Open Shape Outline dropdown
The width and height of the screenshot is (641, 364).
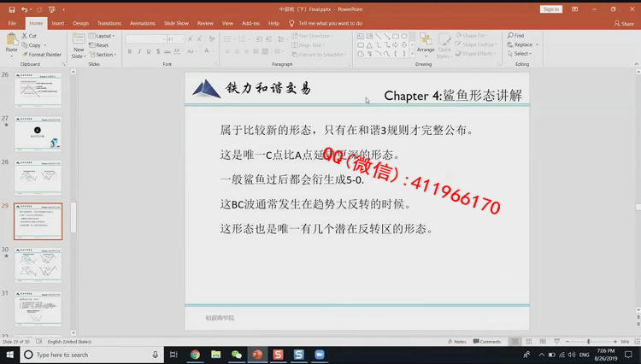[475, 44]
